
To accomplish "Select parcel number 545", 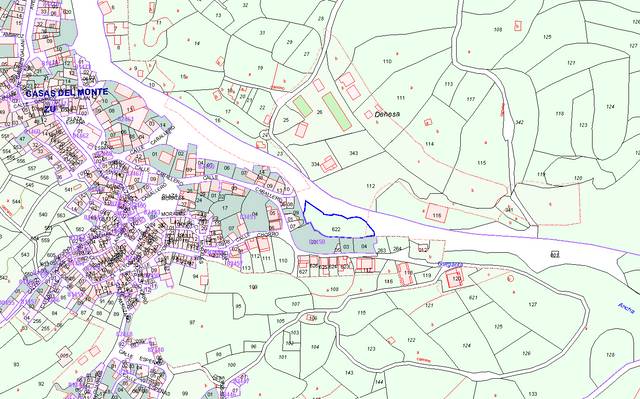I will pos(29,185).
